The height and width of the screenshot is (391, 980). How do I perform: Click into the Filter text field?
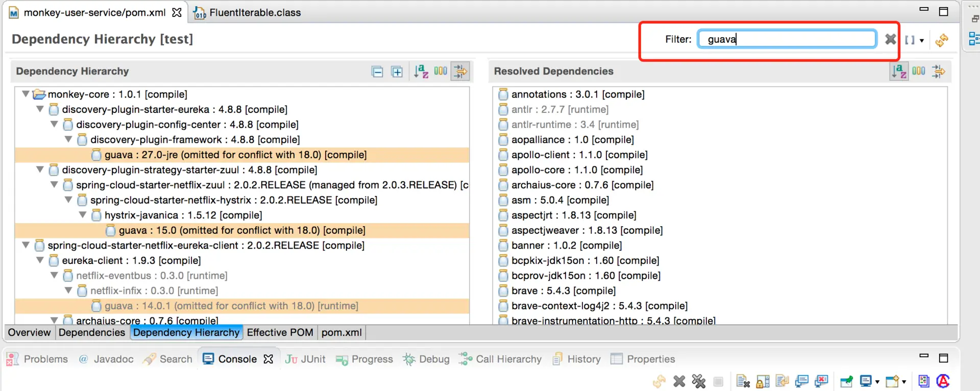pyautogui.click(x=787, y=39)
